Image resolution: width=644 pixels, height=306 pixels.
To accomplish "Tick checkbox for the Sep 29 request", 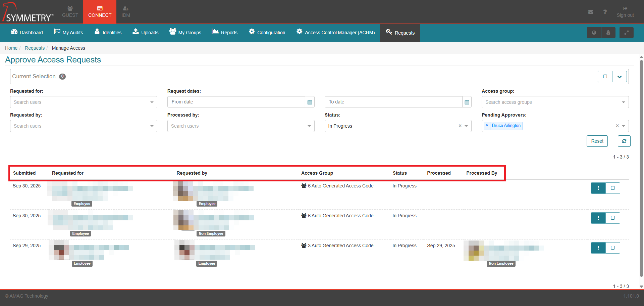I will pyautogui.click(x=612, y=248).
